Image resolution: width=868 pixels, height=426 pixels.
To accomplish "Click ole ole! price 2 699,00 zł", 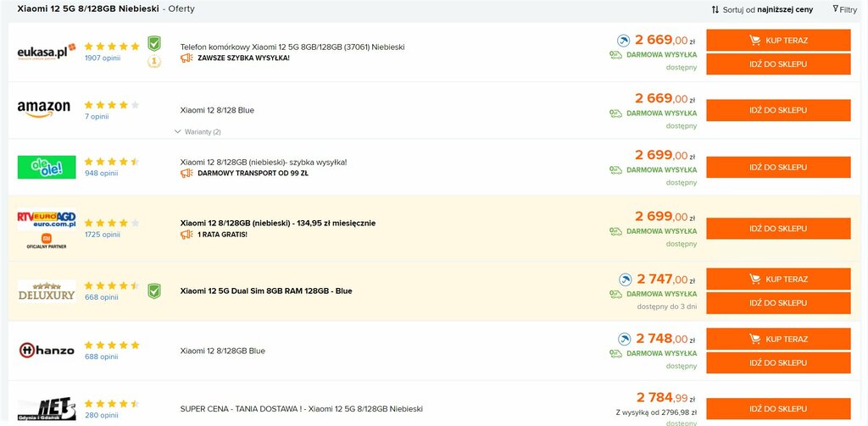I will pos(665,155).
